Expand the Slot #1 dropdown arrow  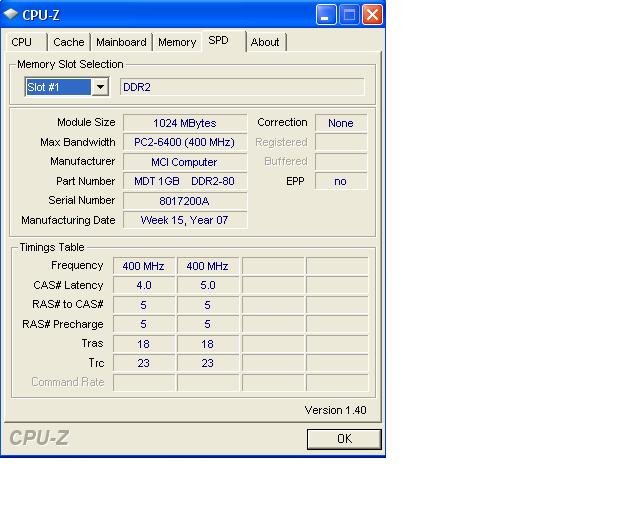pyautogui.click(x=100, y=87)
